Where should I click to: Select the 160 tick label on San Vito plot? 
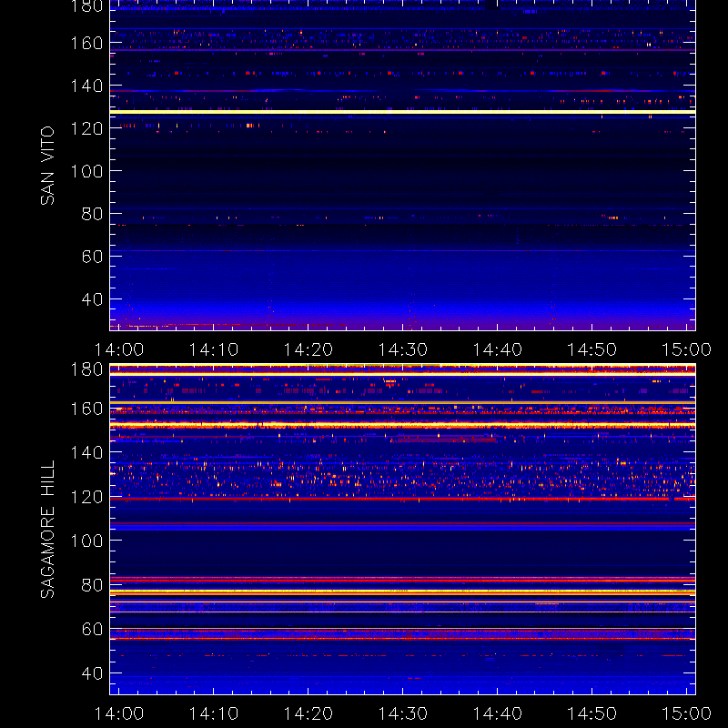(86, 43)
